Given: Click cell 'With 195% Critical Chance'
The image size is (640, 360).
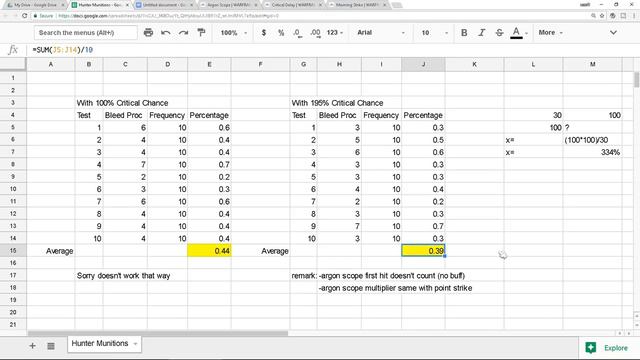Looking at the screenshot, I should click(x=337, y=103).
